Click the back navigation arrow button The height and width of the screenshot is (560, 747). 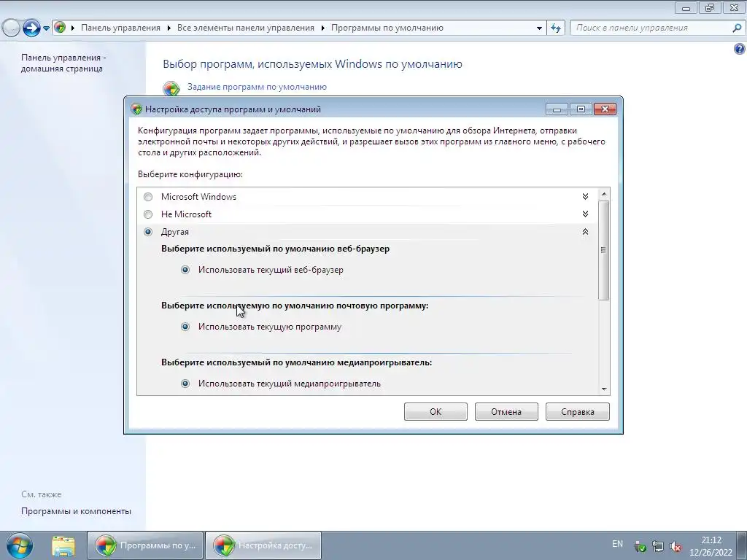pyautogui.click(x=10, y=28)
